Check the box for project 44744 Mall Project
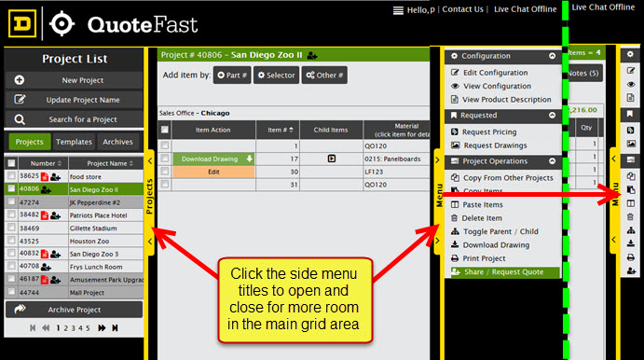The height and width of the screenshot is (360, 644). click(x=11, y=292)
